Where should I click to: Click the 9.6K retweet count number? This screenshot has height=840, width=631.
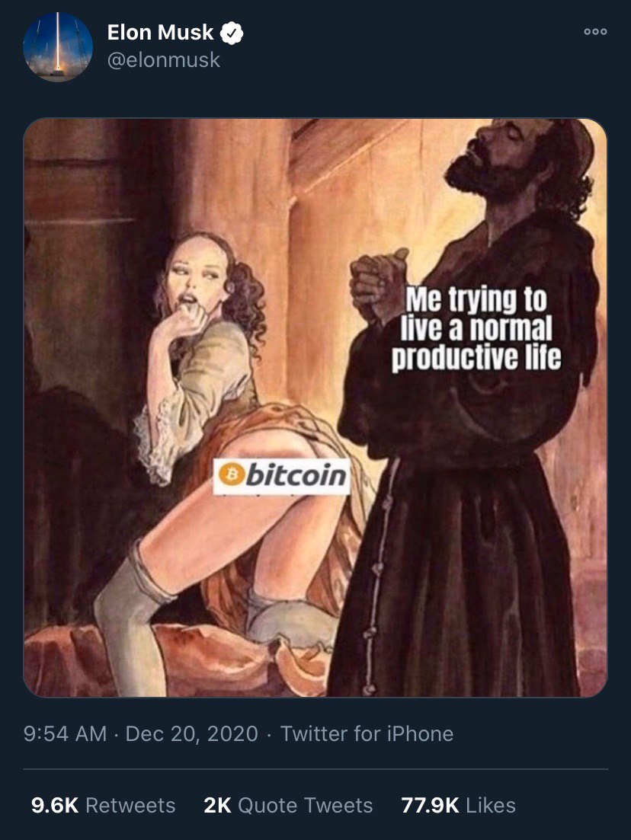55,805
